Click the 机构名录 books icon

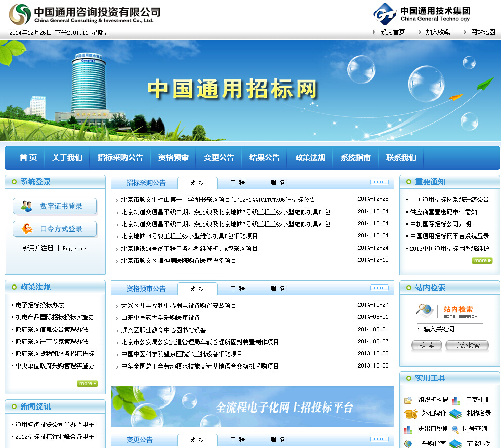pos(455,414)
